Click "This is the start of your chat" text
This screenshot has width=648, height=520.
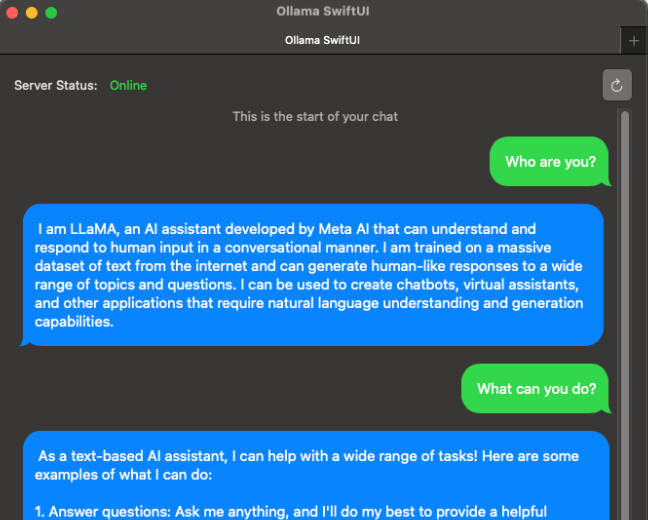(315, 117)
